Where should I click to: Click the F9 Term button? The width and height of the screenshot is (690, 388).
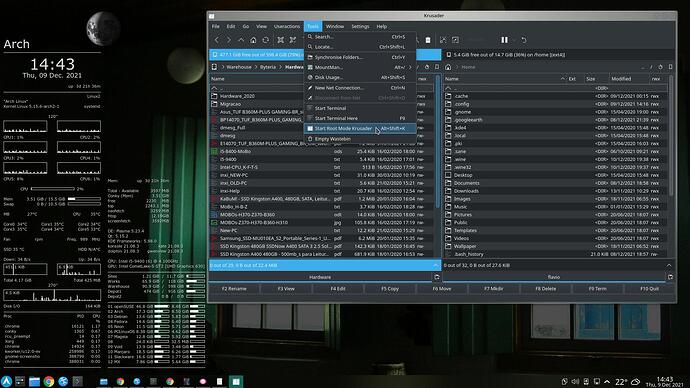(598, 289)
